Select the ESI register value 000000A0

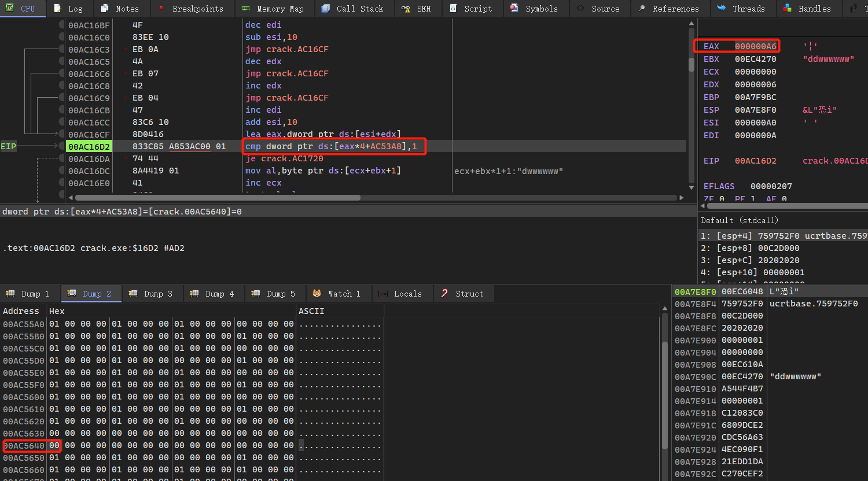[756, 123]
